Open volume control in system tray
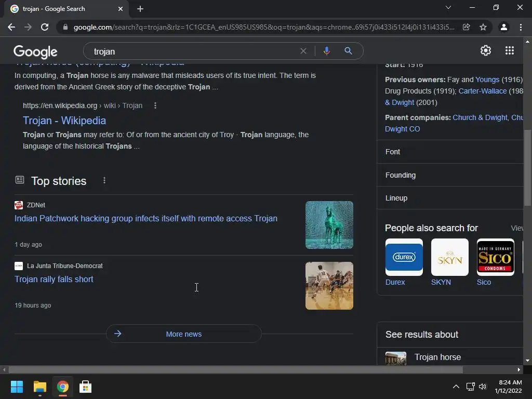This screenshot has height=399, width=532. [x=483, y=387]
